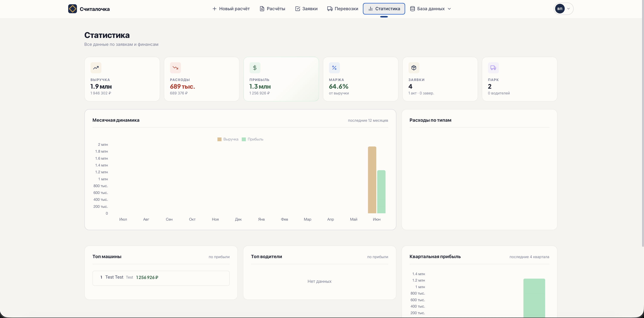The image size is (644, 318).
Task: Click the trending-down icon on Расходы card
Action: (x=175, y=68)
